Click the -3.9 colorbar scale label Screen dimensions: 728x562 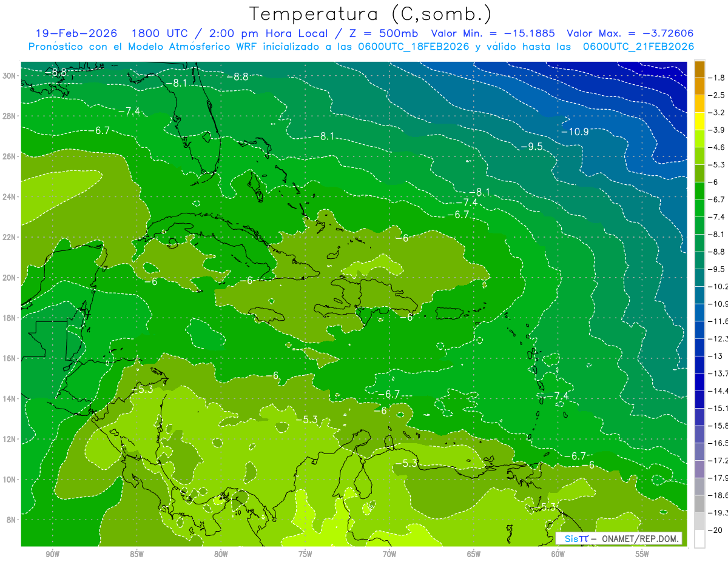pyautogui.click(x=717, y=130)
